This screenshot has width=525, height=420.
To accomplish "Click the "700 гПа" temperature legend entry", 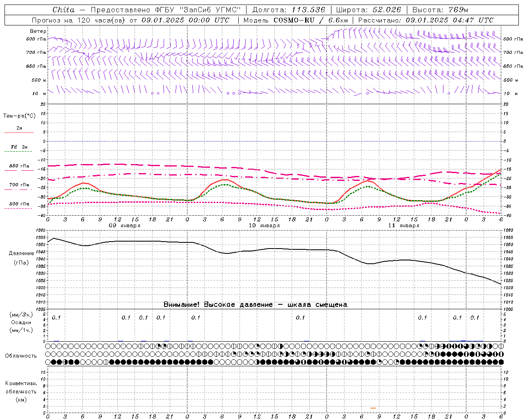I will [x=19, y=185].
